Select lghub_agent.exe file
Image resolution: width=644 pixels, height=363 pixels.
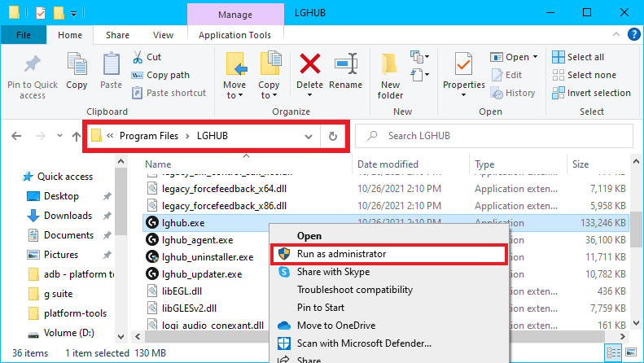(197, 240)
